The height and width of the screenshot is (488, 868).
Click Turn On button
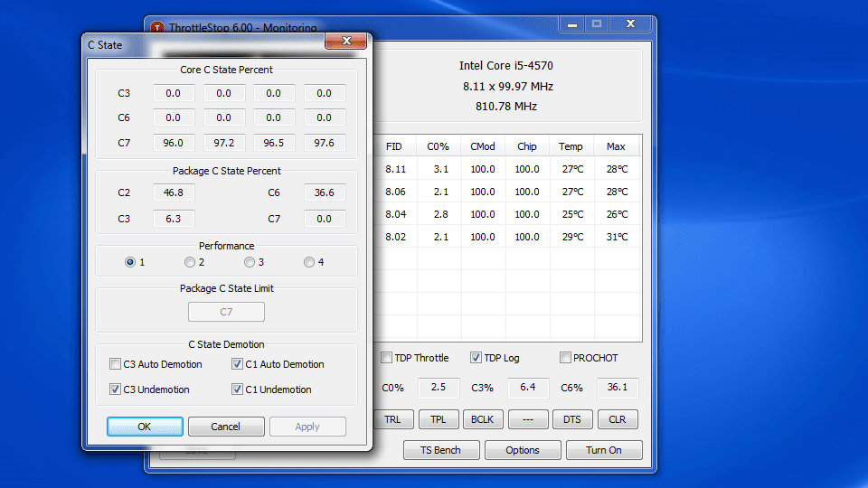pyautogui.click(x=604, y=450)
